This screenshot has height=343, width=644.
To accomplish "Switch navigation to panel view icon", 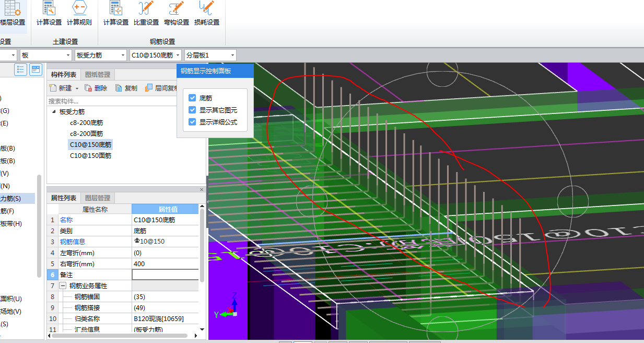I will click(x=36, y=70).
